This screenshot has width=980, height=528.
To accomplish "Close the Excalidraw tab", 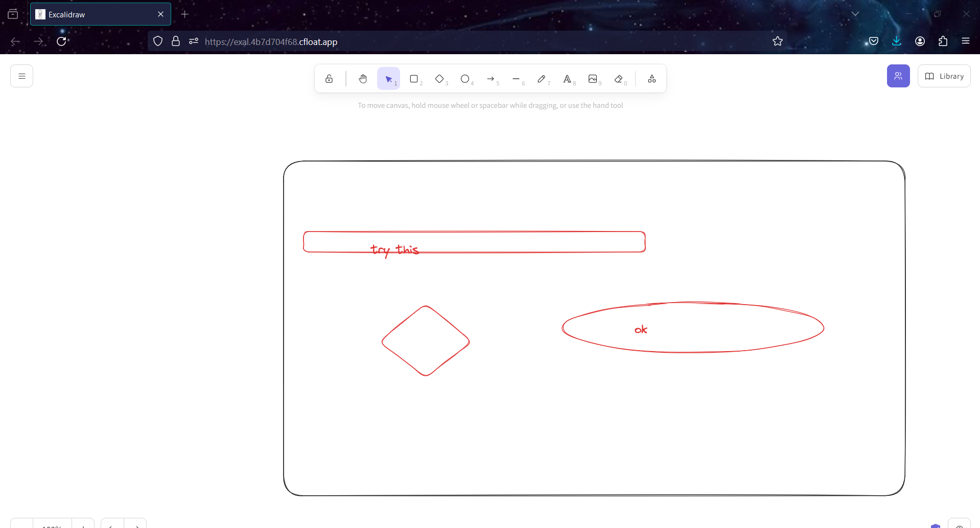I will click(x=160, y=14).
